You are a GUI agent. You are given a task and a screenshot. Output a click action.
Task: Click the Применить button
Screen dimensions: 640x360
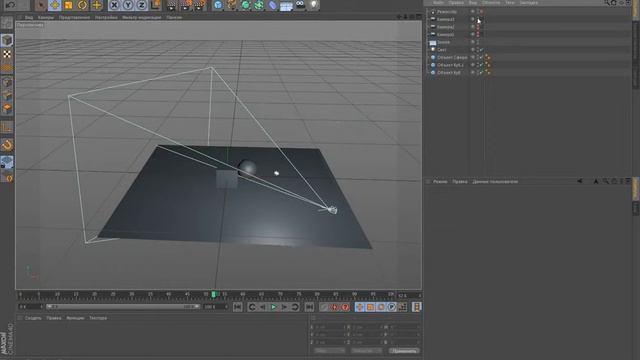[404, 351]
